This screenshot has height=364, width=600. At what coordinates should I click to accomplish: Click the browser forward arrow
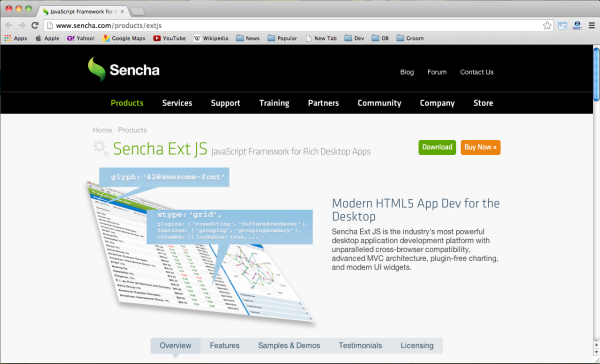(21, 25)
